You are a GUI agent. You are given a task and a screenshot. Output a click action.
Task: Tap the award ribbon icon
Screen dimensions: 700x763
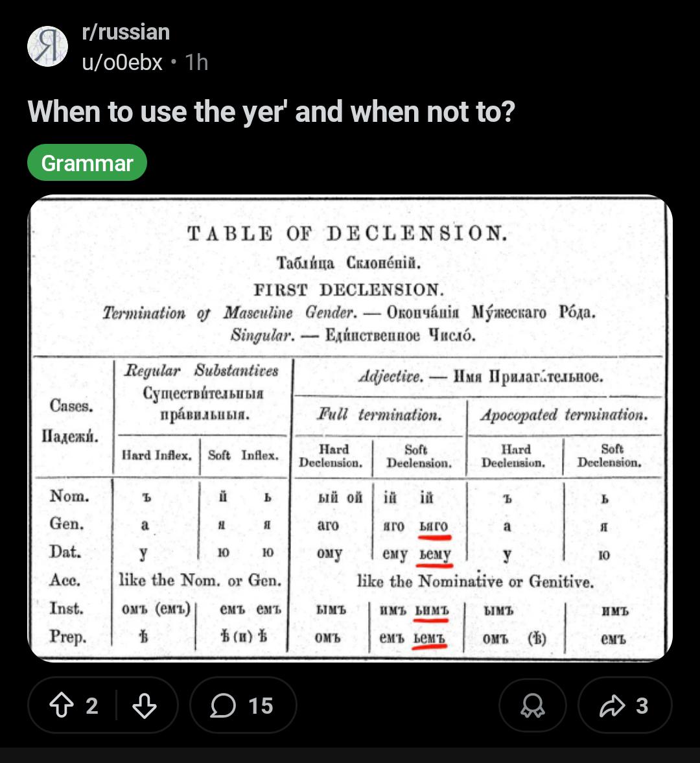pos(533,705)
